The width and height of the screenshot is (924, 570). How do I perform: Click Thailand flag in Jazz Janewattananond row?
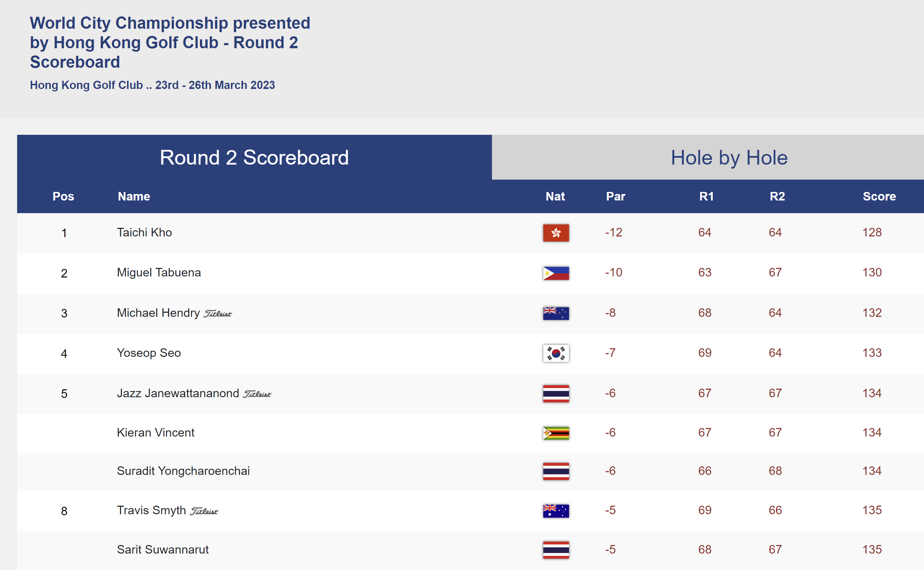point(556,393)
